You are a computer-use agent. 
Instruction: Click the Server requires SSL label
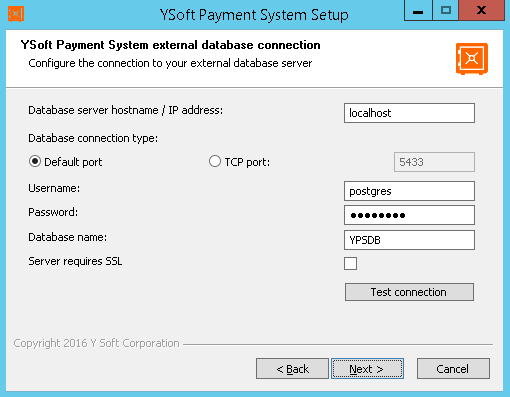pyautogui.click(x=75, y=261)
